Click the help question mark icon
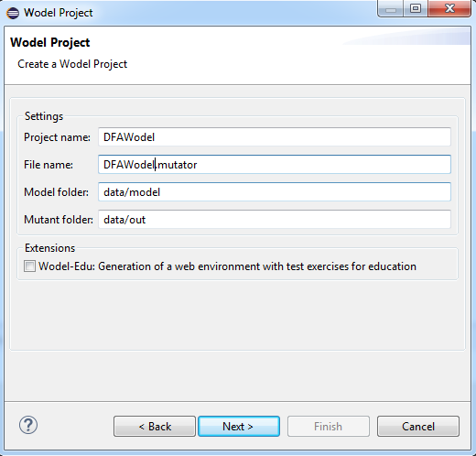This screenshot has height=456, width=476. [28, 425]
